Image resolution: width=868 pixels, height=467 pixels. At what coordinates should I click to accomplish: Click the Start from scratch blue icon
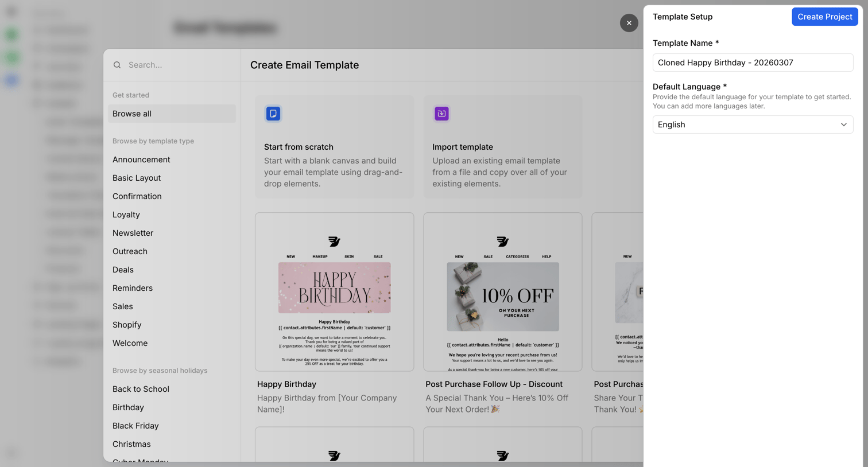click(x=273, y=114)
